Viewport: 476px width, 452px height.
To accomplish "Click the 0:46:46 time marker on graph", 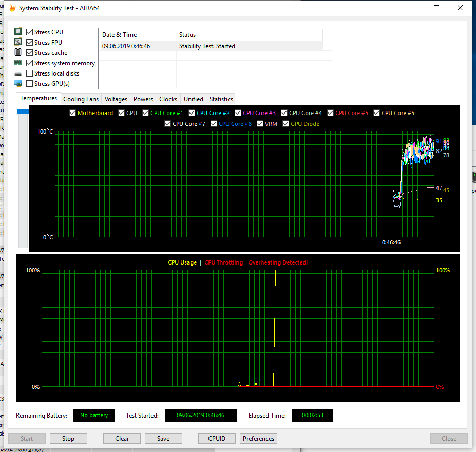I will [391, 242].
